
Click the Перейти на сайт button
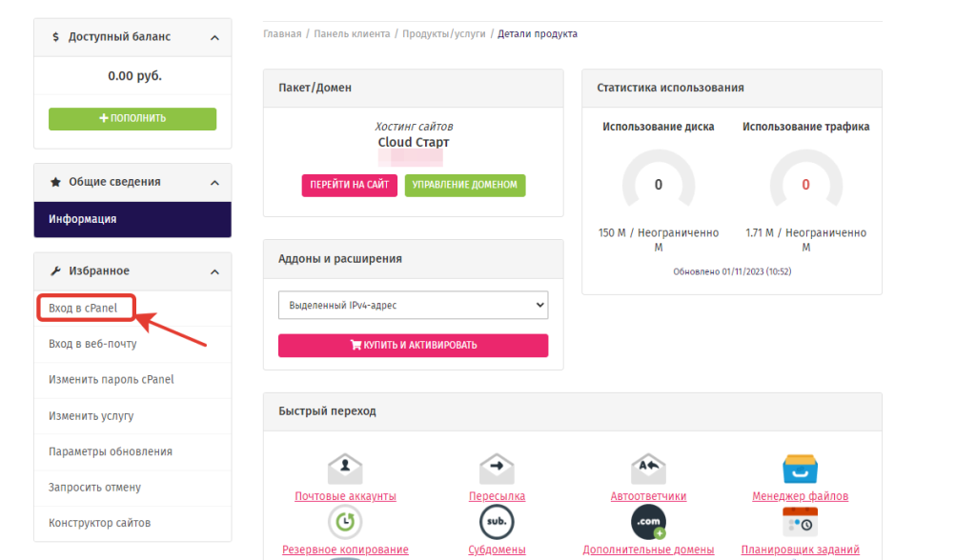[x=349, y=185]
